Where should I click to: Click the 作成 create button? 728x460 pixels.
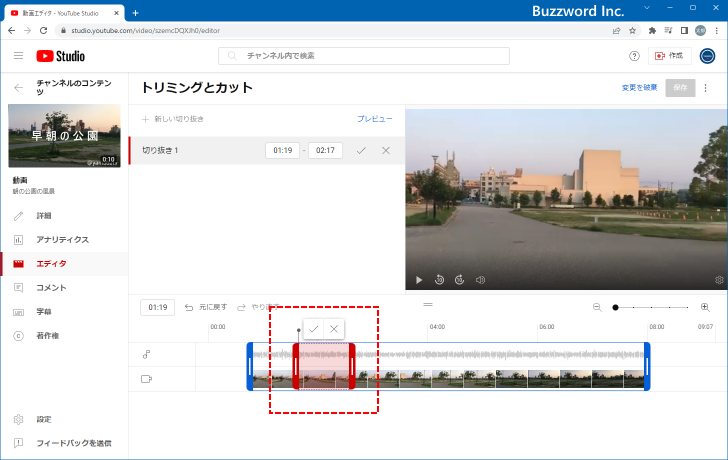[x=670, y=56]
